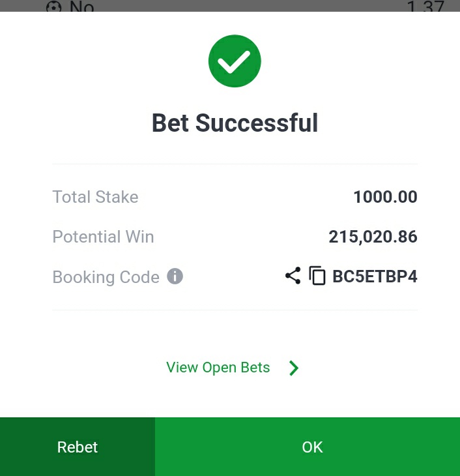Click the Potential Win label
Screen dimensions: 460x476
[x=103, y=237]
